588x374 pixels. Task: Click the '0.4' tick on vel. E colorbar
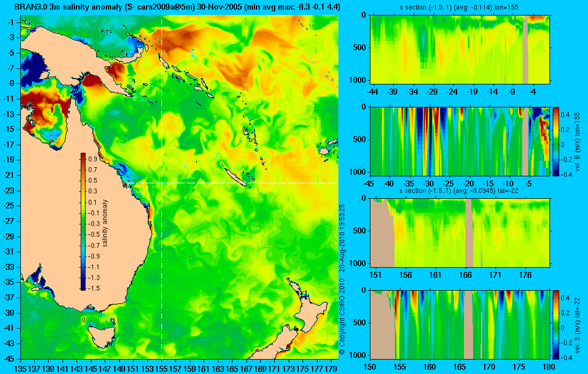tap(565, 114)
